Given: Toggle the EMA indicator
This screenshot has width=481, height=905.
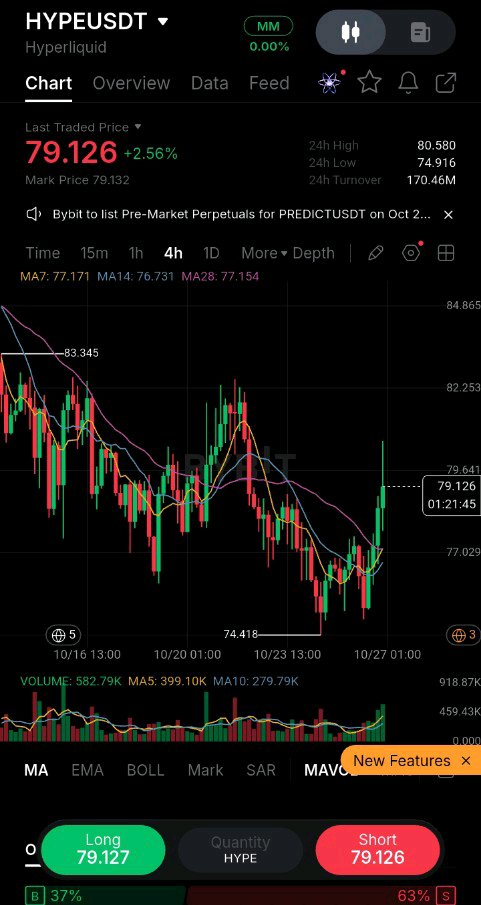Looking at the screenshot, I should click(87, 770).
